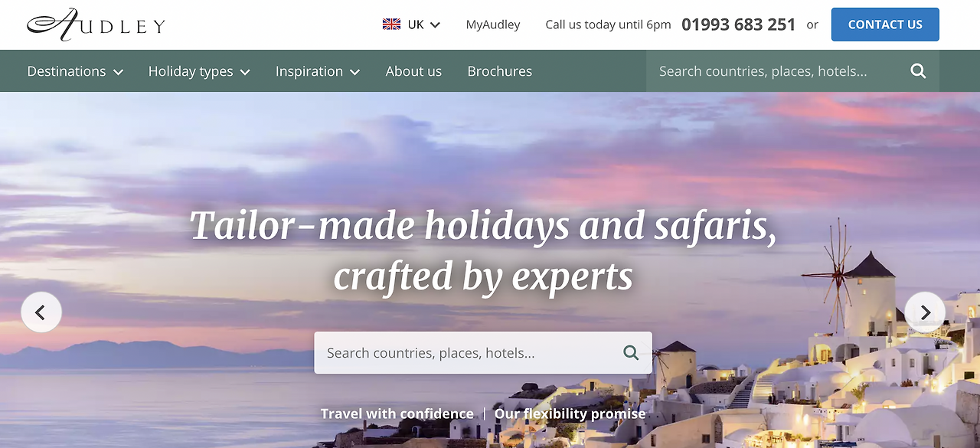Open the Travel with confidence link
The width and height of the screenshot is (980, 448).
pos(397,414)
